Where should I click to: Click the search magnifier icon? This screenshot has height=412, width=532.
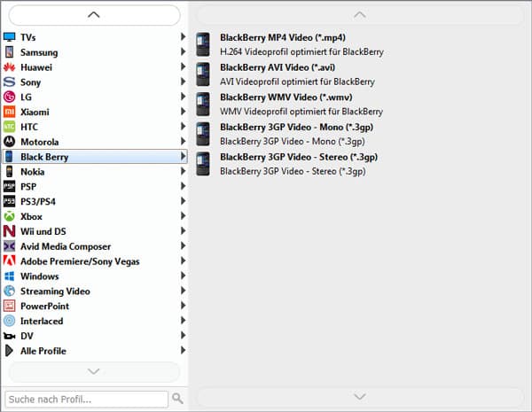(177, 399)
